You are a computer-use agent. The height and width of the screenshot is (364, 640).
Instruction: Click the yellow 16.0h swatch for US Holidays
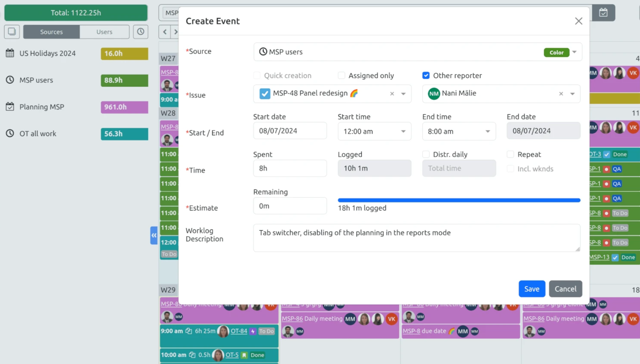coord(125,53)
